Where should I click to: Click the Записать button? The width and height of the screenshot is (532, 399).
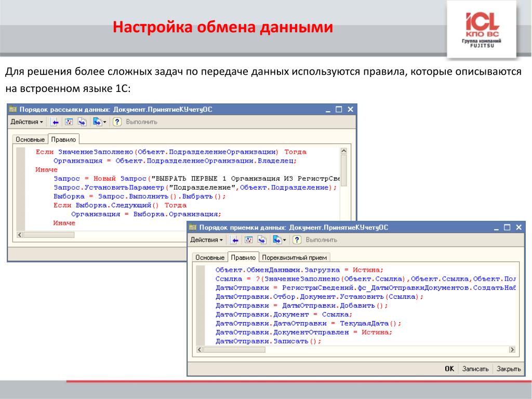(x=475, y=369)
